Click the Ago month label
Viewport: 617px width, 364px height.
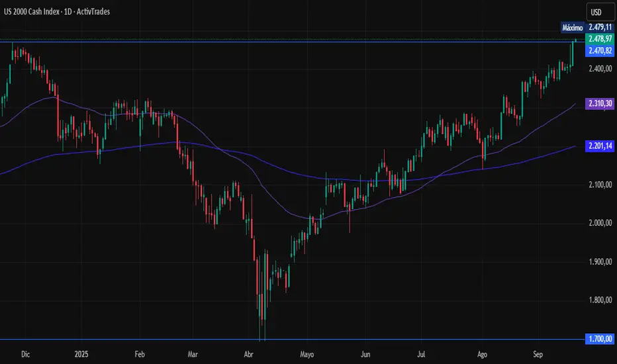coord(482,354)
